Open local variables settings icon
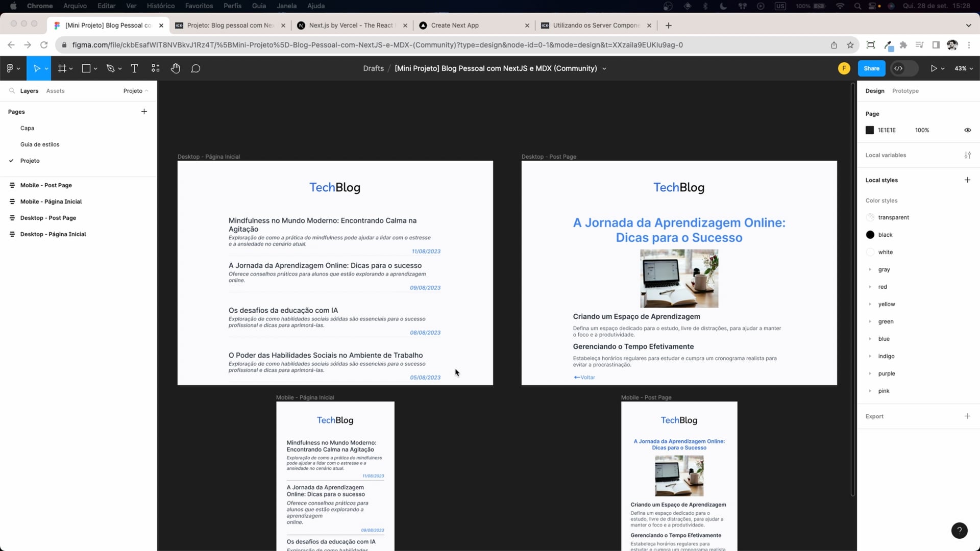Viewport: 980px width, 551px height. point(967,155)
